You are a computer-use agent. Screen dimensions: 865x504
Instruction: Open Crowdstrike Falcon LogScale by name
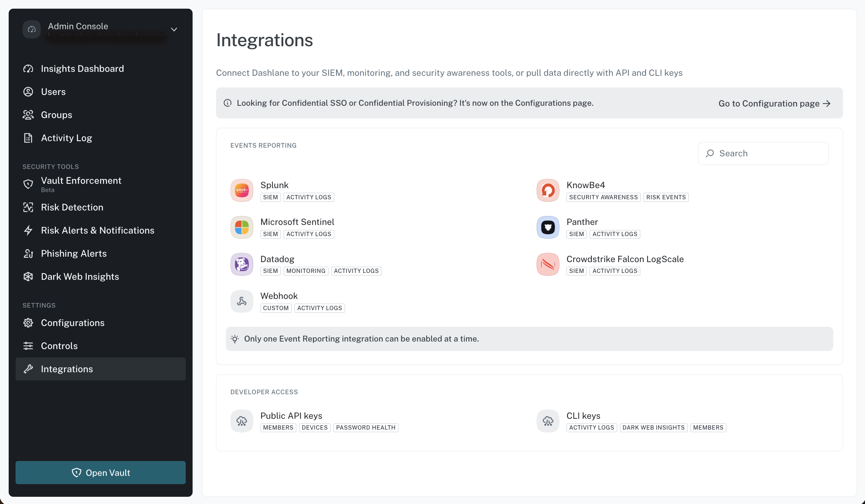tap(625, 259)
